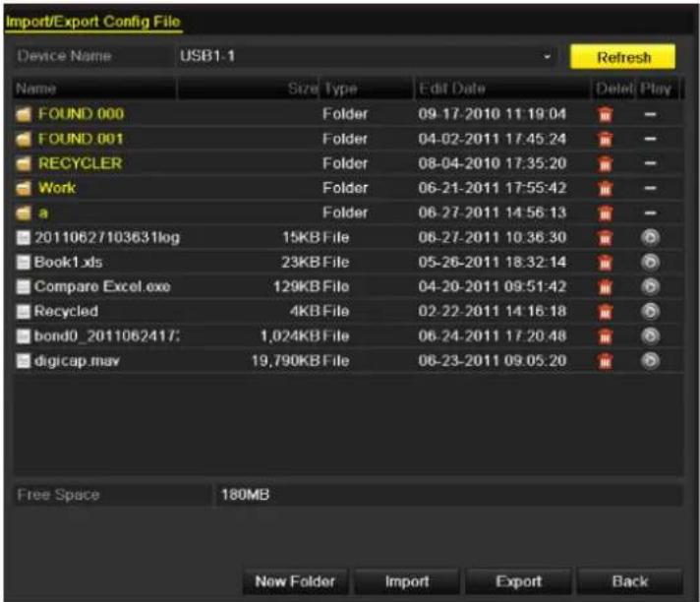Delete folder 'a' using its trash icon
The width and height of the screenshot is (700, 602).
point(605,213)
